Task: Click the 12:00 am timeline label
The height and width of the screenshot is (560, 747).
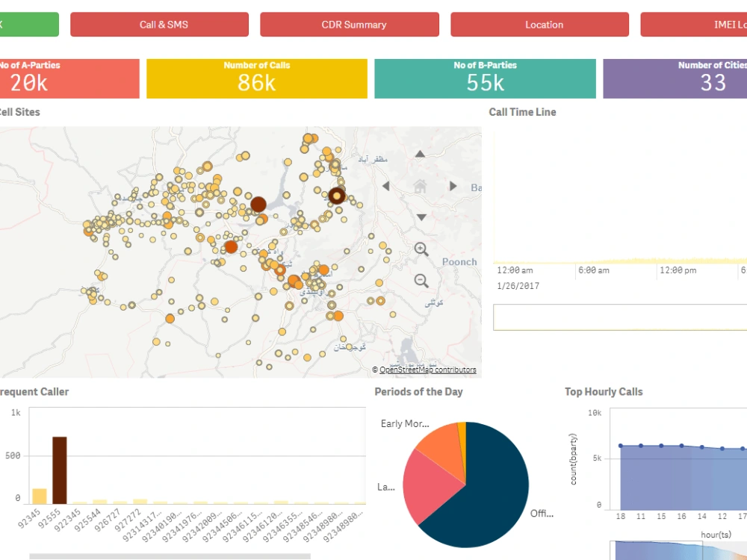Action: pyautogui.click(x=515, y=270)
